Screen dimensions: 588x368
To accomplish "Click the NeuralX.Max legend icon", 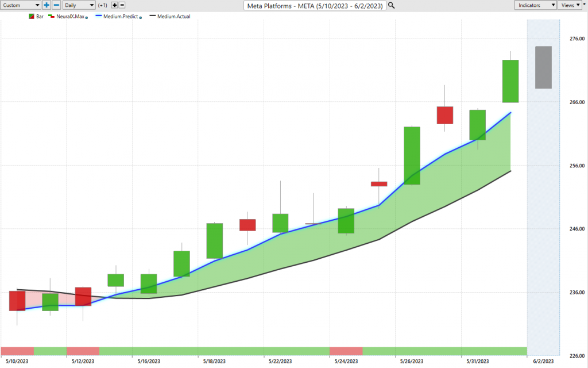I will point(51,17).
